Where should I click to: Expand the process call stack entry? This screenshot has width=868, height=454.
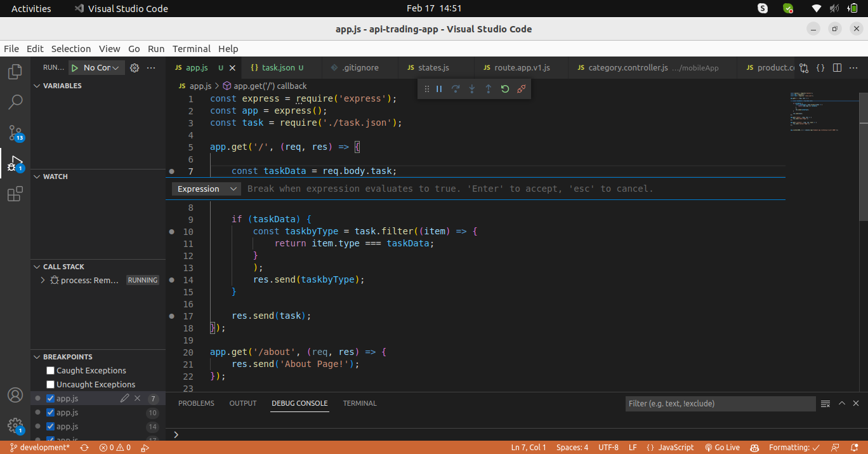[x=43, y=280]
